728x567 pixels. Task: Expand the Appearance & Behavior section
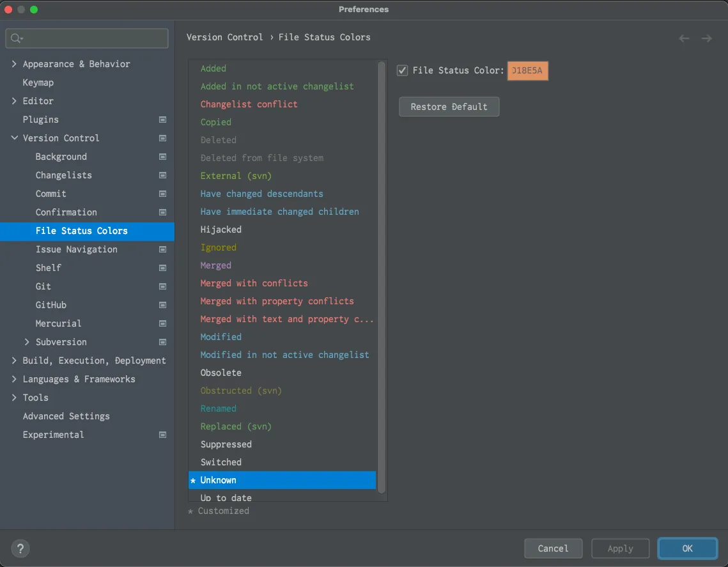[14, 64]
